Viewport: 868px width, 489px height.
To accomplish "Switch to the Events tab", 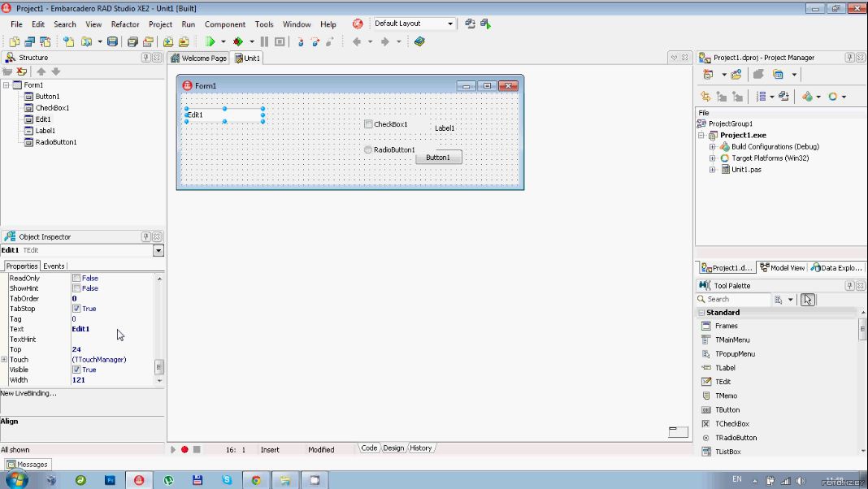I will (x=54, y=266).
